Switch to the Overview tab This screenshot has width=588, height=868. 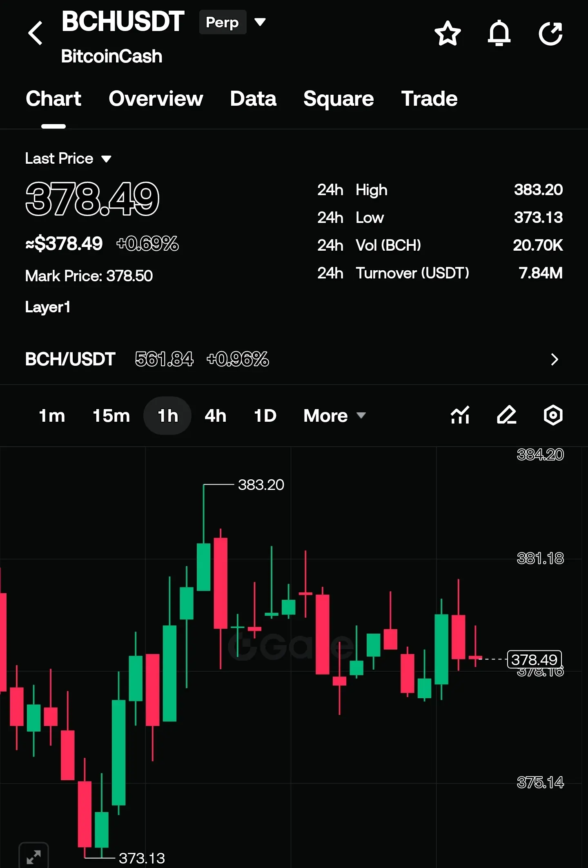click(156, 99)
